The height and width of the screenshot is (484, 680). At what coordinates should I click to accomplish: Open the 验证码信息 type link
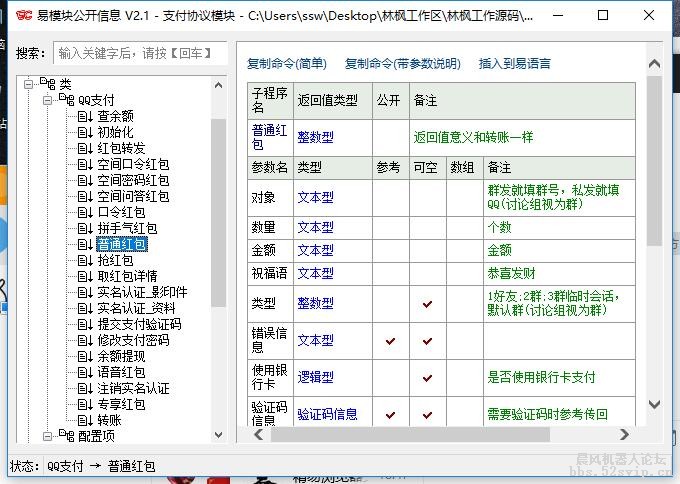(x=327, y=414)
